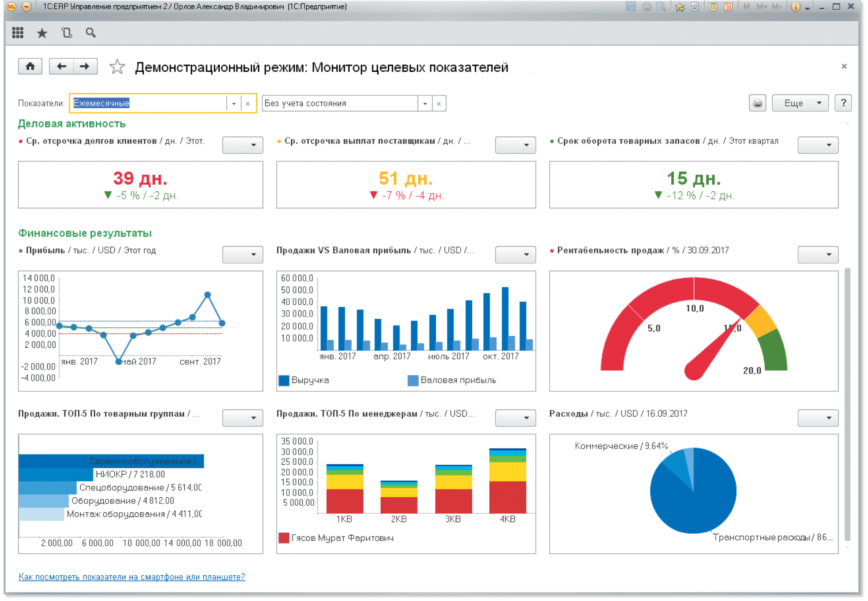The width and height of the screenshot is (868, 601).
Task: Open dropdown for Рентабельность продаж gauge
Action: [818, 255]
